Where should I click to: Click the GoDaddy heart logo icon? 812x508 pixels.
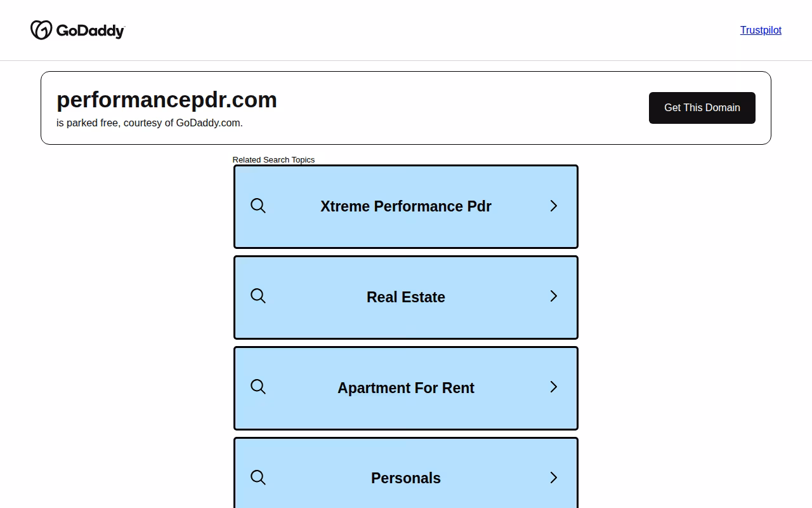[41, 30]
